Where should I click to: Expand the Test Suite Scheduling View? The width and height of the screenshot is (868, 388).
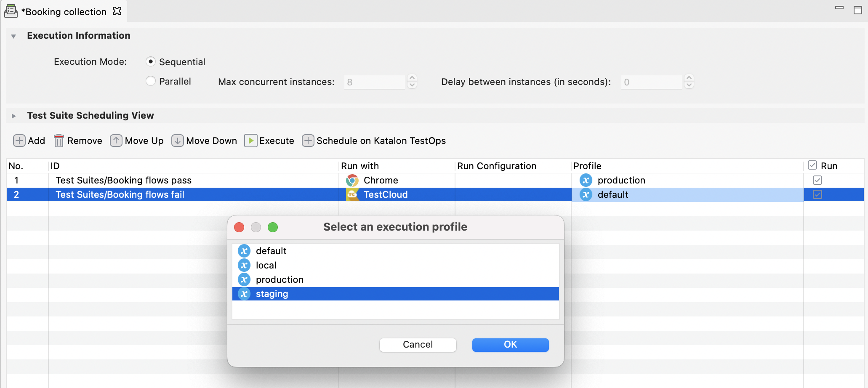click(x=13, y=116)
